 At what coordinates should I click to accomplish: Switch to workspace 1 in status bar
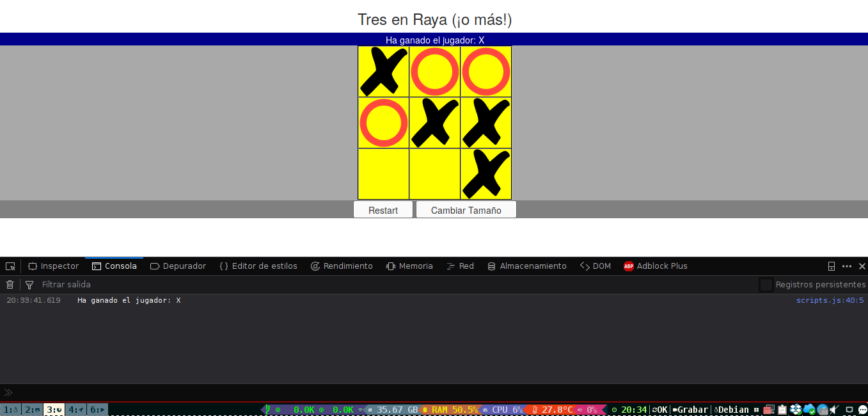point(11,410)
